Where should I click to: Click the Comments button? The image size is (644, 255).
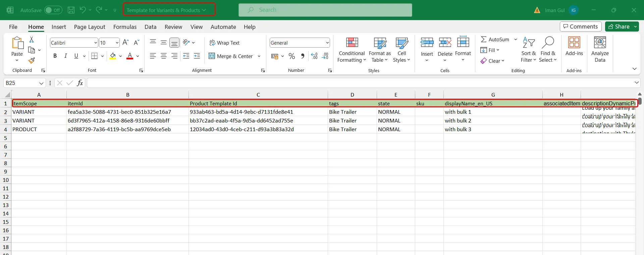pyautogui.click(x=581, y=27)
